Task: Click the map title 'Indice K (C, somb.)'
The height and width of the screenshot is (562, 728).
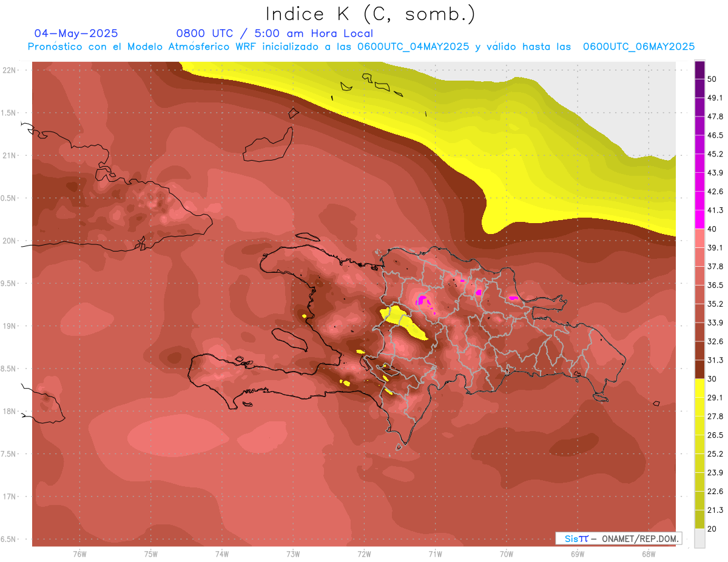Action: click(370, 13)
